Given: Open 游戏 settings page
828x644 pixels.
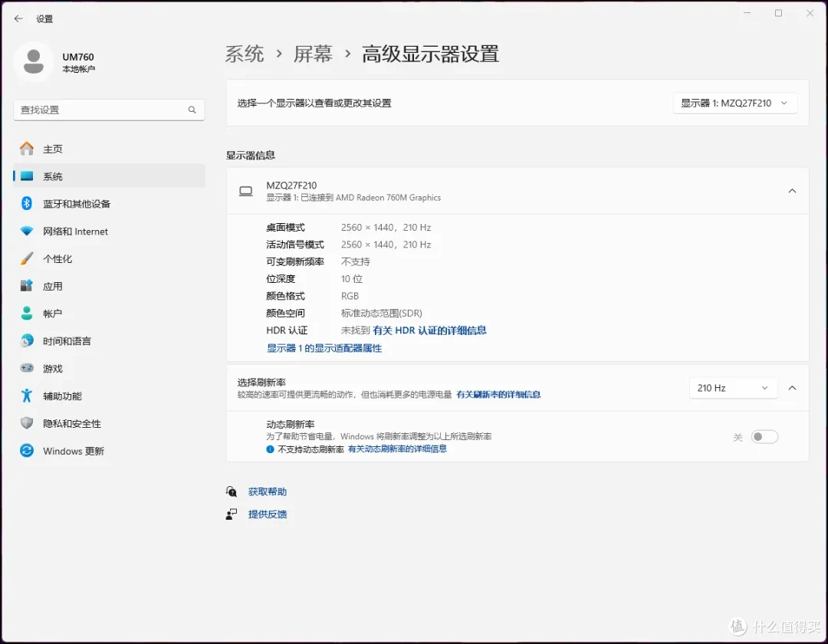Looking at the screenshot, I should (110, 369).
